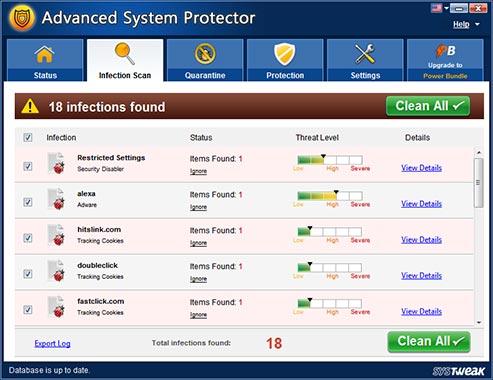Click the alexa threat level bar
The height and width of the screenshot is (380, 493).
point(330,196)
